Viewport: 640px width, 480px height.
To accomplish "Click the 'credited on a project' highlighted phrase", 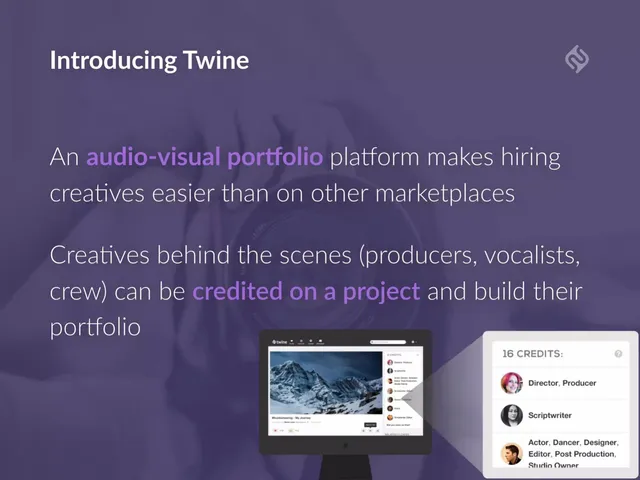I will [306, 291].
